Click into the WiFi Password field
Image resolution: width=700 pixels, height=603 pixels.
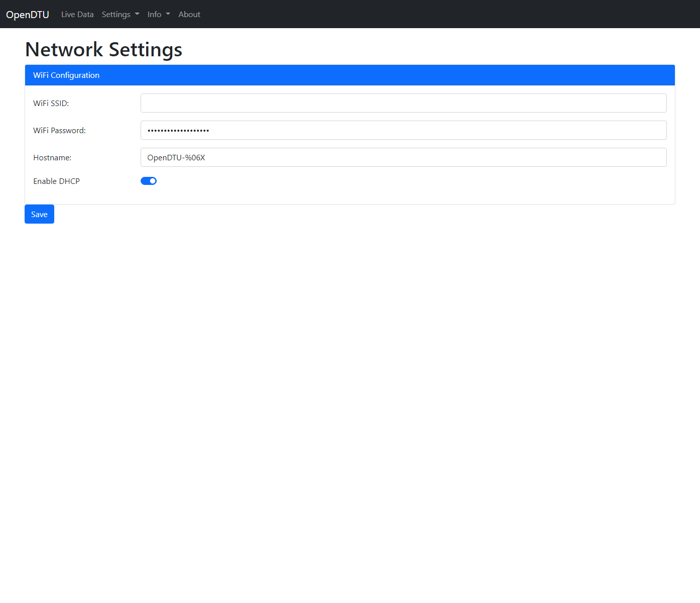403,130
